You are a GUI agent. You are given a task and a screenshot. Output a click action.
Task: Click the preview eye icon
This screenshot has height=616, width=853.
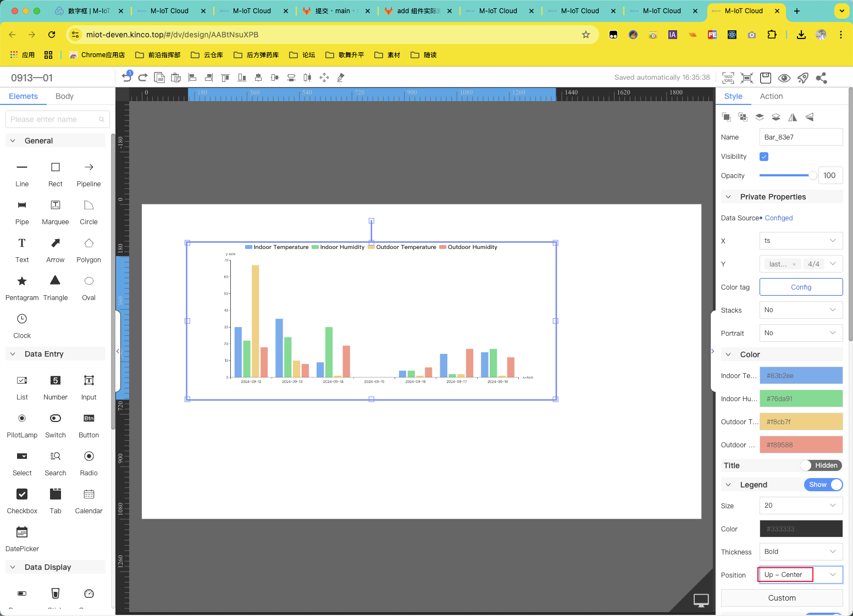[784, 78]
